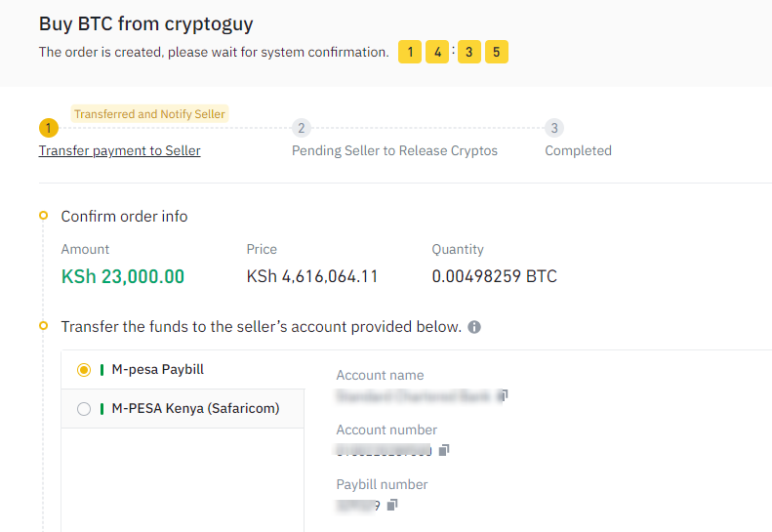
Task: Click the Completed step label
Action: [x=578, y=151]
